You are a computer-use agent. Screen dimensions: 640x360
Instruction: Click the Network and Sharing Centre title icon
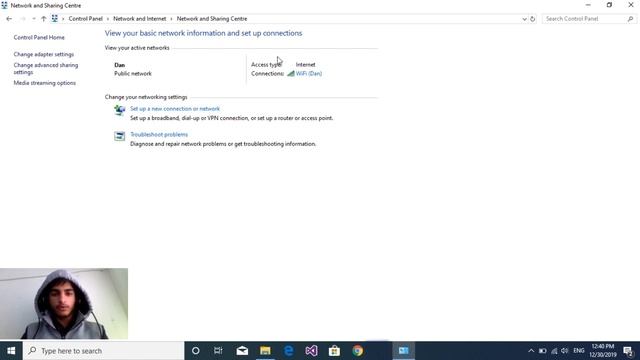pos(4,5)
